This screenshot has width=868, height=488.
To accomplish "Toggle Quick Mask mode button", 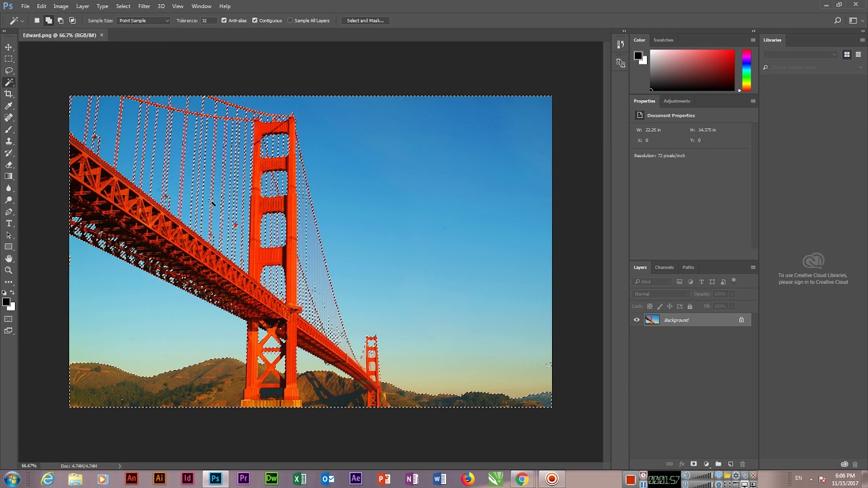I will click(x=9, y=319).
